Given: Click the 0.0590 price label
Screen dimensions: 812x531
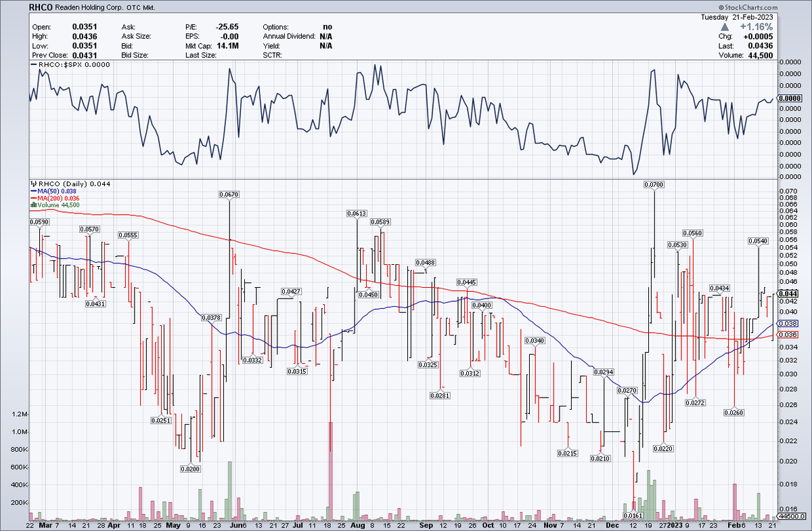Looking at the screenshot, I should [x=40, y=221].
